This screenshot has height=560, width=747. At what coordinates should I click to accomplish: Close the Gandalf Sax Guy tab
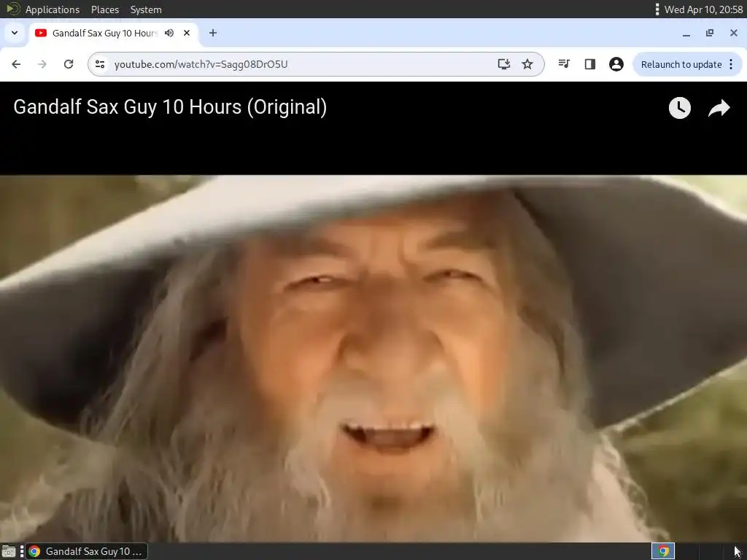187,33
